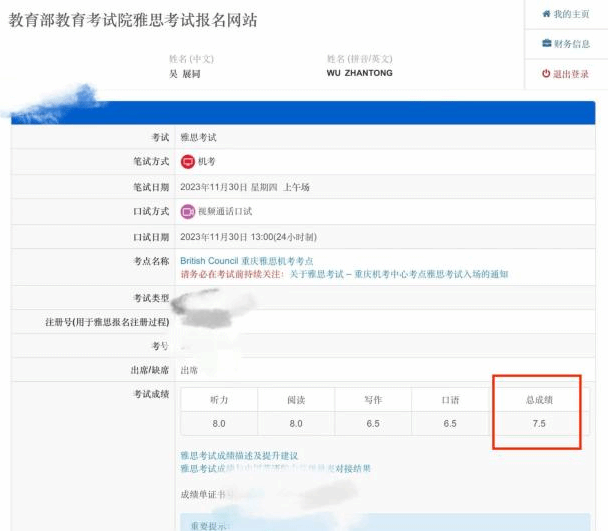Click the purple video icon beside 视频通话口试

pyautogui.click(x=187, y=212)
